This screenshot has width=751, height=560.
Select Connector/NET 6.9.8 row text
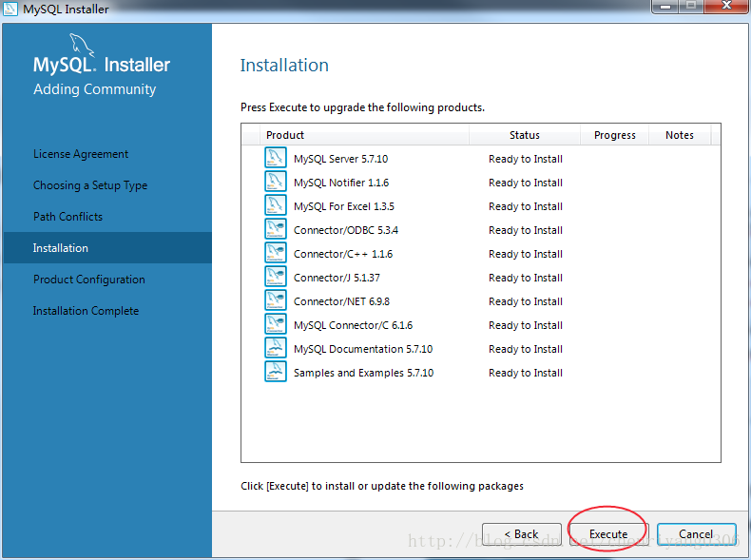(x=341, y=301)
